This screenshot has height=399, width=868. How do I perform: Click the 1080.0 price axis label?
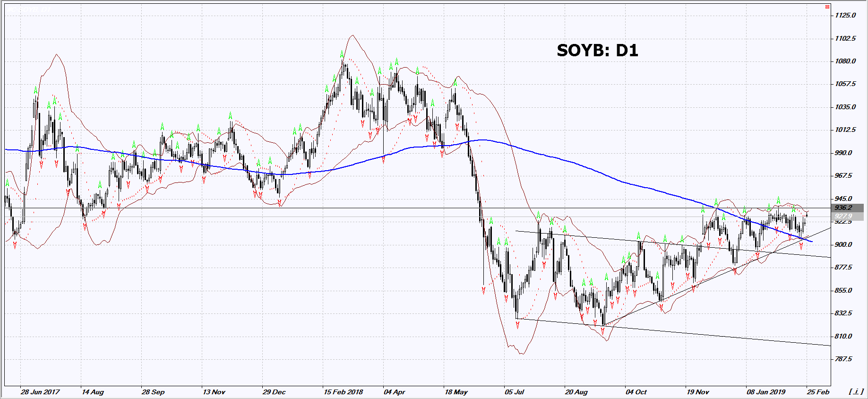click(845, 61)
